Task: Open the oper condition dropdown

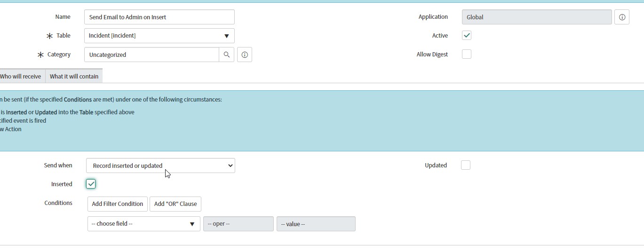Action: (x=239, y=224)
